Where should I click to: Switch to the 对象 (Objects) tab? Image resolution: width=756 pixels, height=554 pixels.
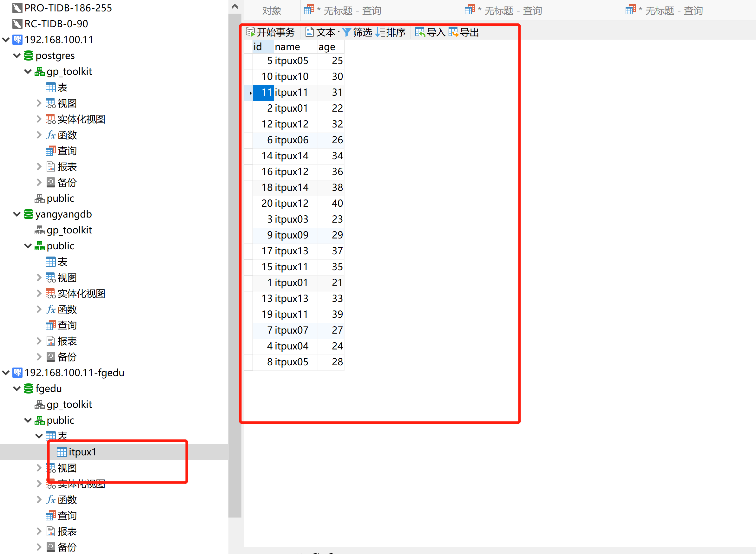tap(272, 11)
